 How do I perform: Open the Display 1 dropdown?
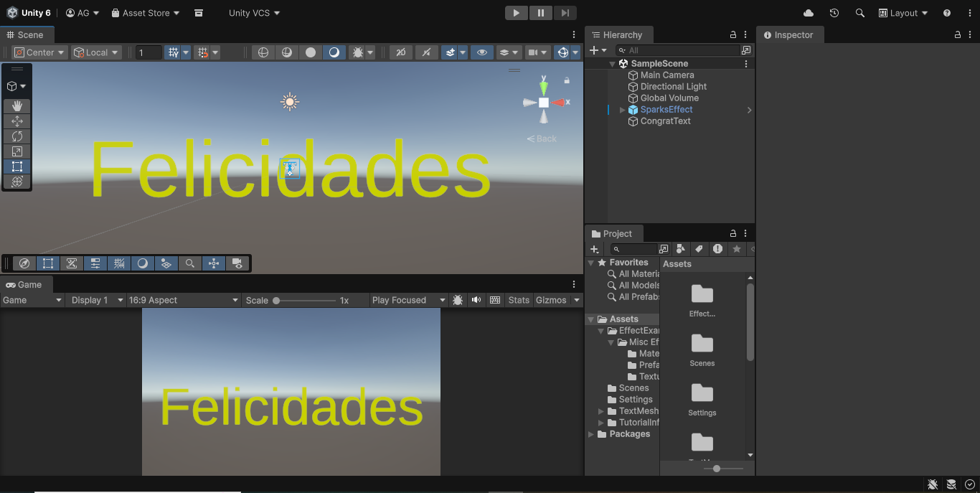click(95, 300)
